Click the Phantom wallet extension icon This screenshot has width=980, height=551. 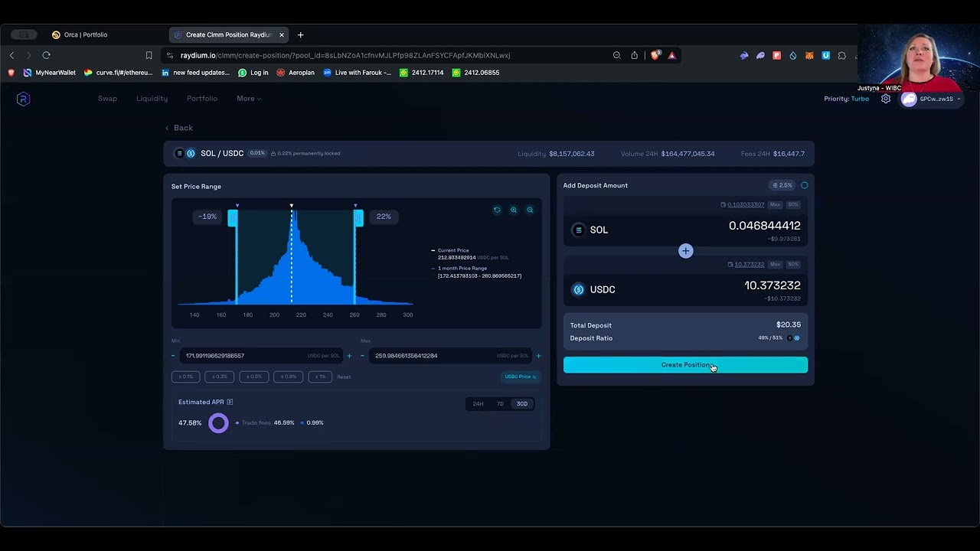coord(760,55)
